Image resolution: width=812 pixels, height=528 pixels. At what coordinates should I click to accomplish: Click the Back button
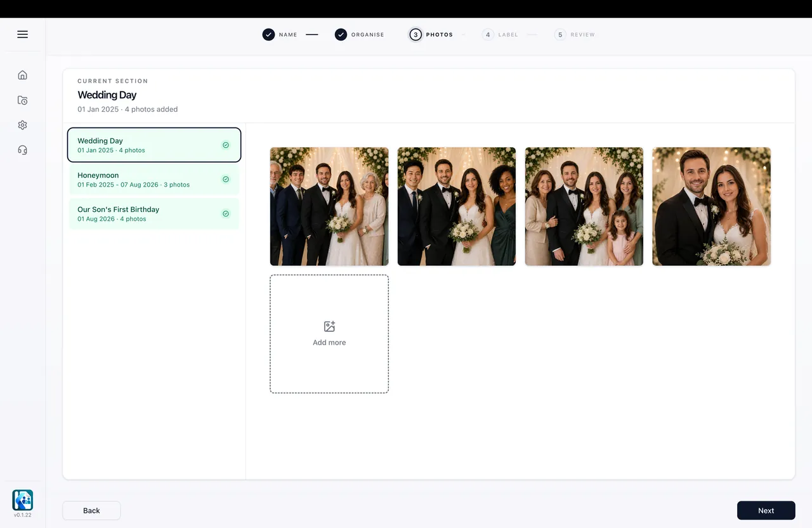tap(91, 510)
